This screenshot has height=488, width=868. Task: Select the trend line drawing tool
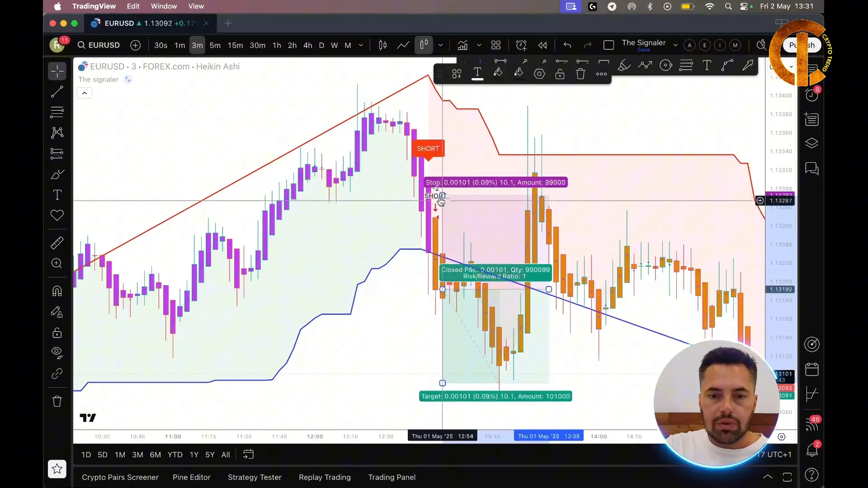coord(57,92)
